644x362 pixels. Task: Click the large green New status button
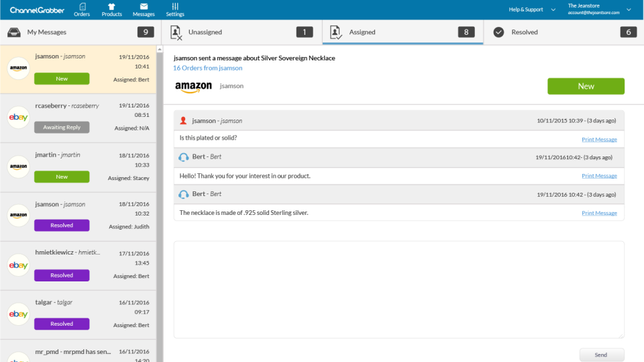(x=586, y=87)
